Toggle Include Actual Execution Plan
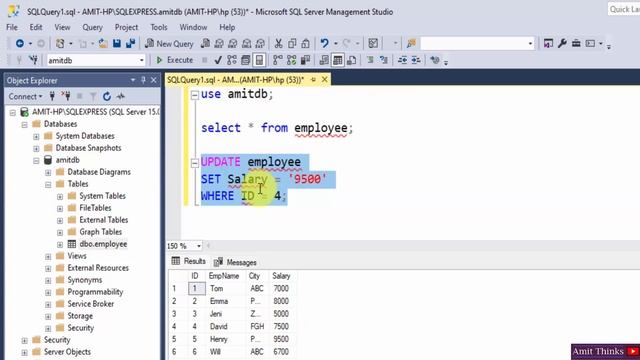 (278, 60)
